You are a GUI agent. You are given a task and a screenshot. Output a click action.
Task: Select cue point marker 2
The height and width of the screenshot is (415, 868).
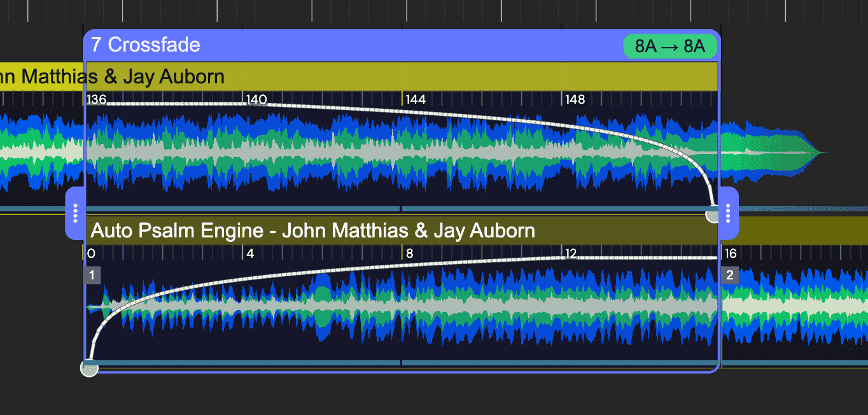click(730, 276)
